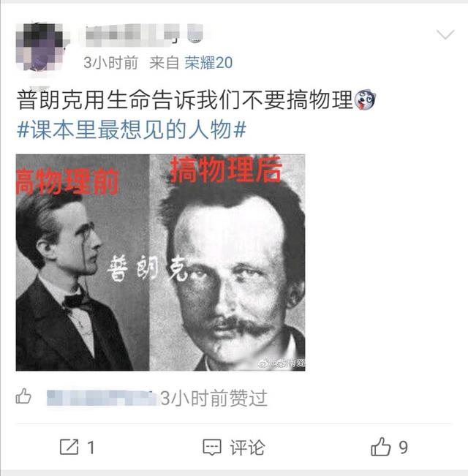
Task: Click the comment speech bubble icon
Action: (x=212, y=447)
